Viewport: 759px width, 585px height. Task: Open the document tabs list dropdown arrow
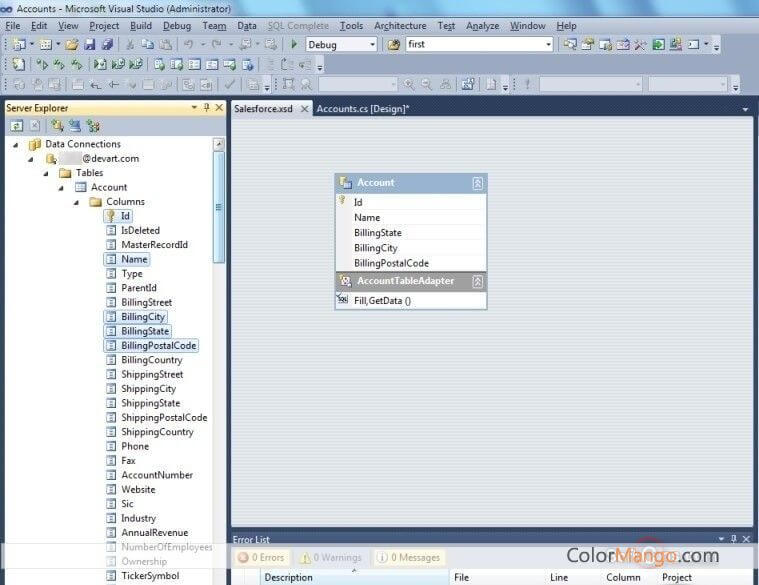tap(745, 109)
